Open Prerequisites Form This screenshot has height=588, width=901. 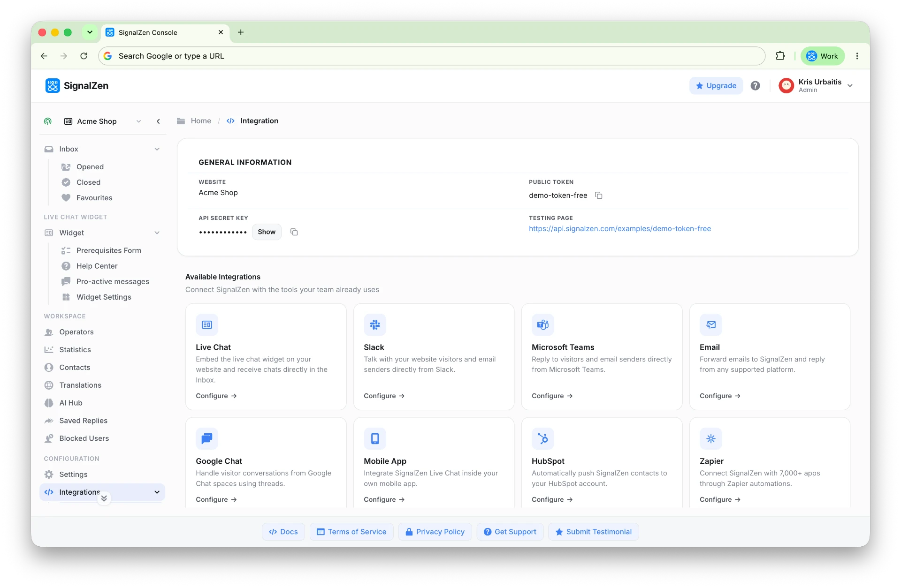(108, 250)
